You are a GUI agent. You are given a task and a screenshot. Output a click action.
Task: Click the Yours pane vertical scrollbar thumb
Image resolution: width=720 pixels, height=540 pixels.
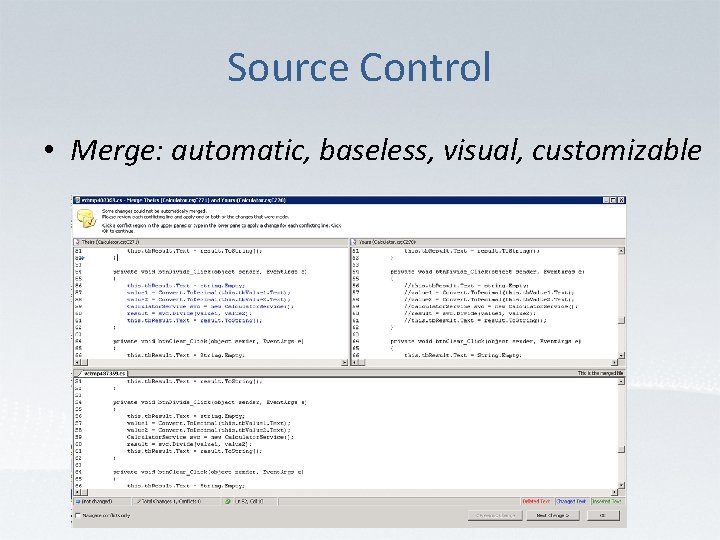pyautogui.click(x=621, y=320)
